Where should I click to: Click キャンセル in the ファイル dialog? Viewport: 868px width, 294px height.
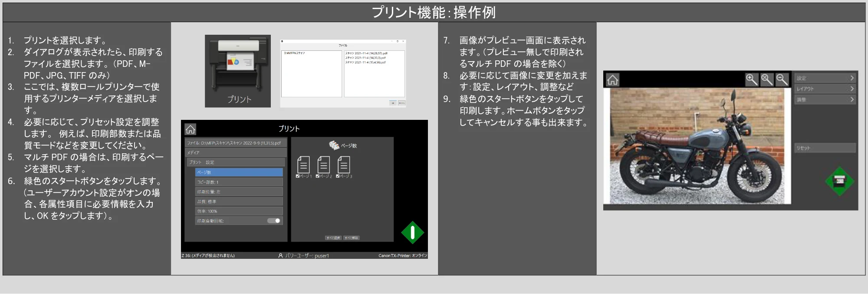402,103
